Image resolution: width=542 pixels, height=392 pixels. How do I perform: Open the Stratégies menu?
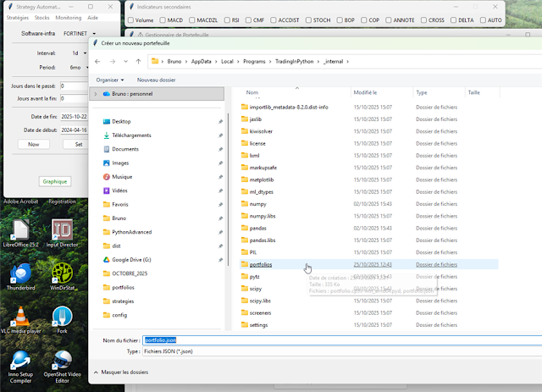[x=18, y=17]
